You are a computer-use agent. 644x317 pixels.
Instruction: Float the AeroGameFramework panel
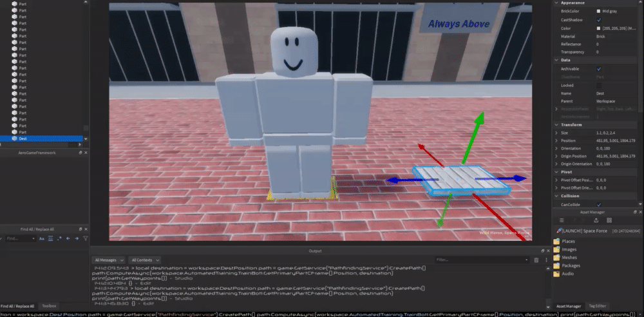80,153
